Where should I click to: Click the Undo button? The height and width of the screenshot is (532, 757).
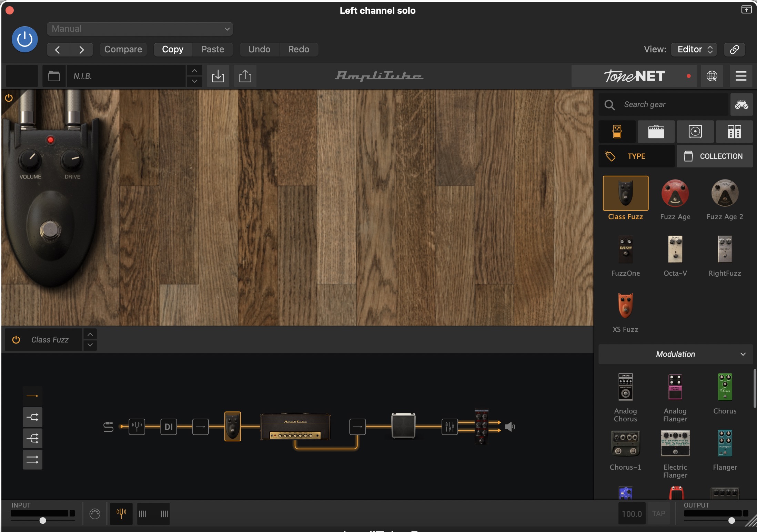click(259, 49)
